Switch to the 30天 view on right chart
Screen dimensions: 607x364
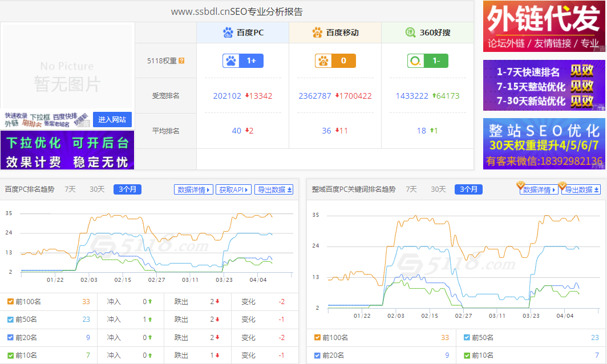point(438,189)
